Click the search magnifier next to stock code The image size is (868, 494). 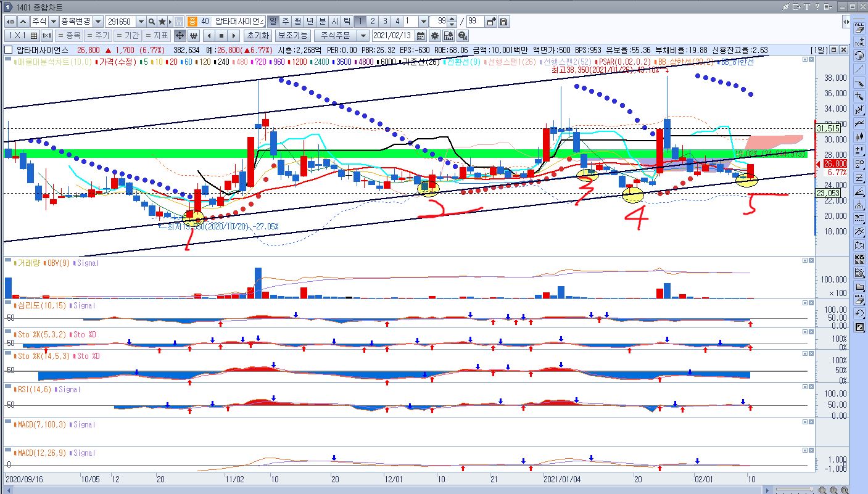(151, 22)
